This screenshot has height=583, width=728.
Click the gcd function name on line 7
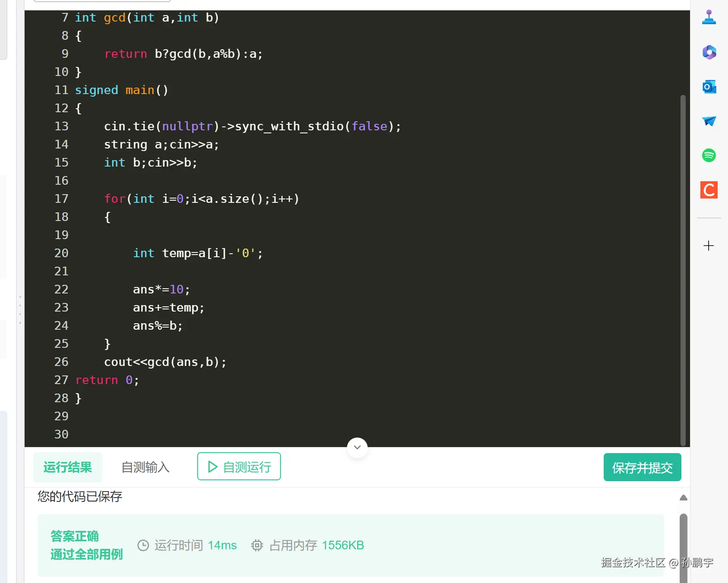tap(114, 18)
